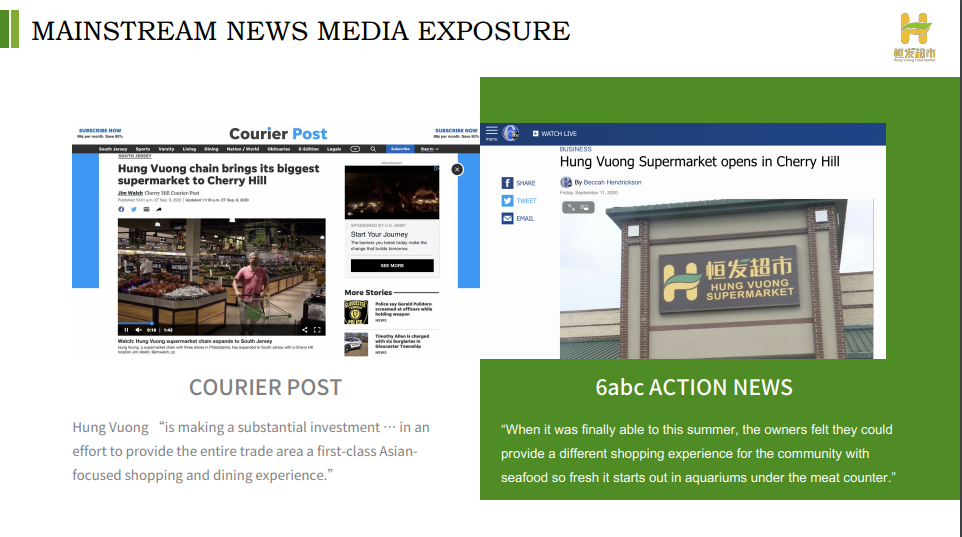This screenshot has width=962, height=537.
Task: Click email share icon under Courier byline
Action: click(x=146, y=209)
